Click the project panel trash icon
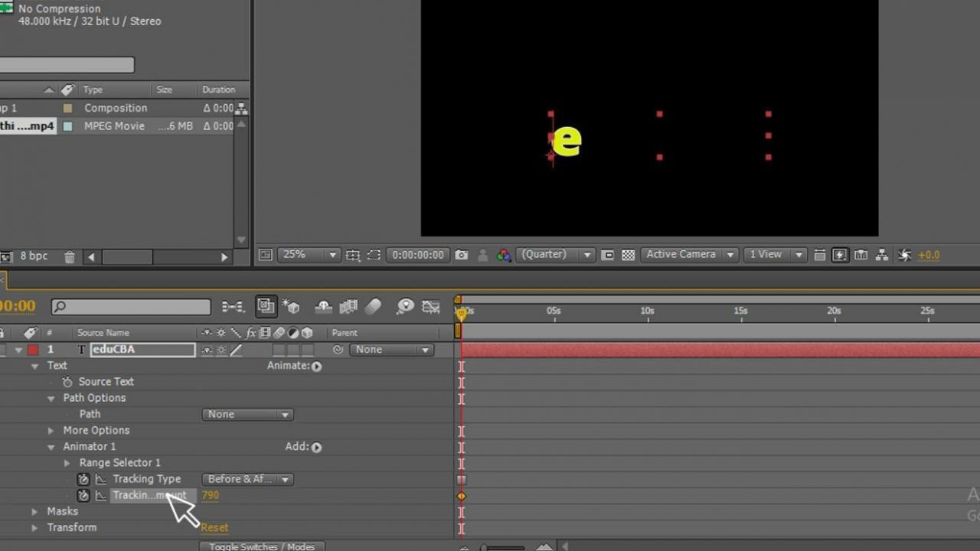Screen dimensions: 980x551 click(x=69, y=256)
